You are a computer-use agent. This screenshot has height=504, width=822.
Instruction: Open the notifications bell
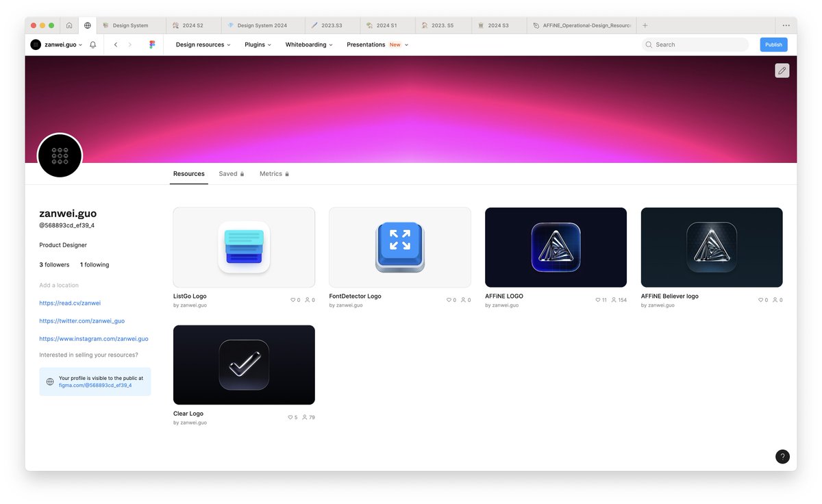pos(93,45)
